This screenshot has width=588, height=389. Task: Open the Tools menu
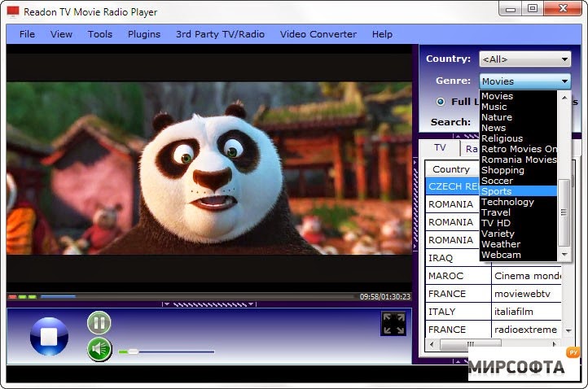(x=99, y=34)
